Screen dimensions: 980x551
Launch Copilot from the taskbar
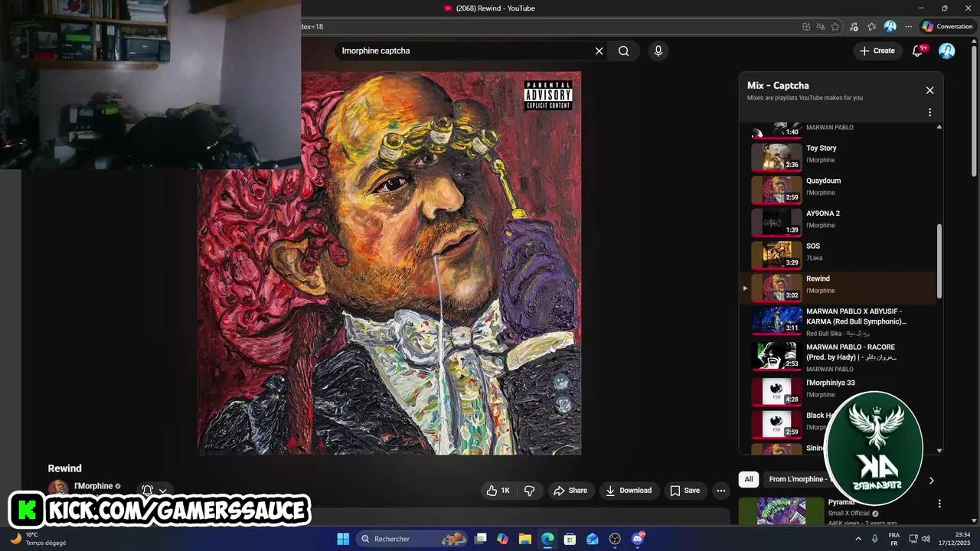coord(502,539)
